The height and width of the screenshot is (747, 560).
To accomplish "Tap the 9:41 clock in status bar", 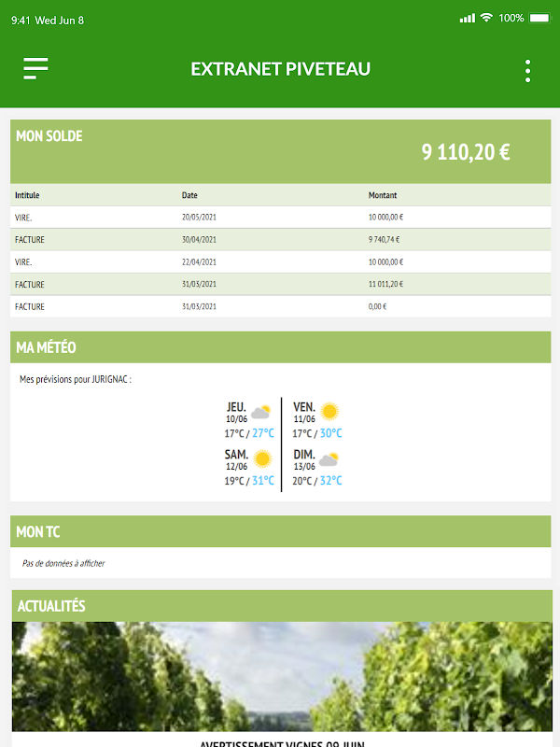I will (x=21, y=20).
